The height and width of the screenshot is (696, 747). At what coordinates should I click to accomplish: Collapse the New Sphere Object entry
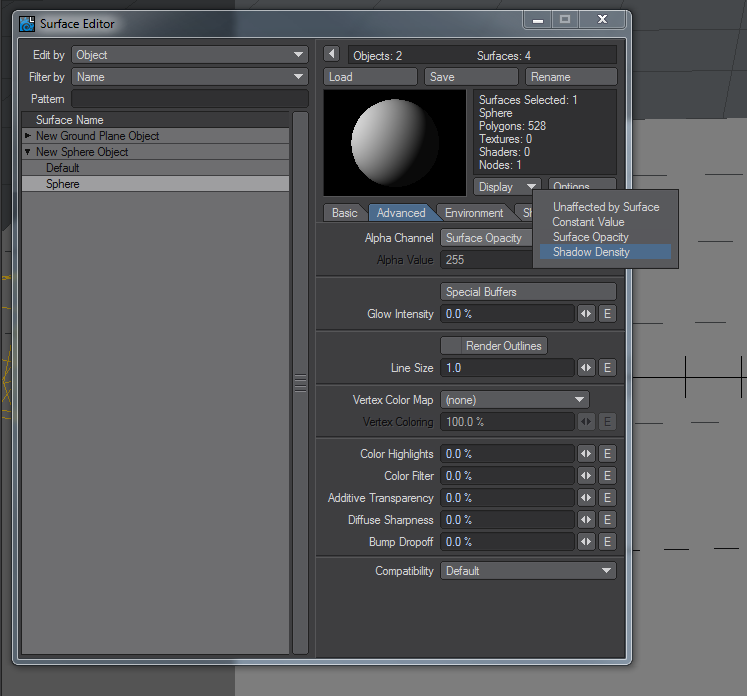(x=28, y=152)
